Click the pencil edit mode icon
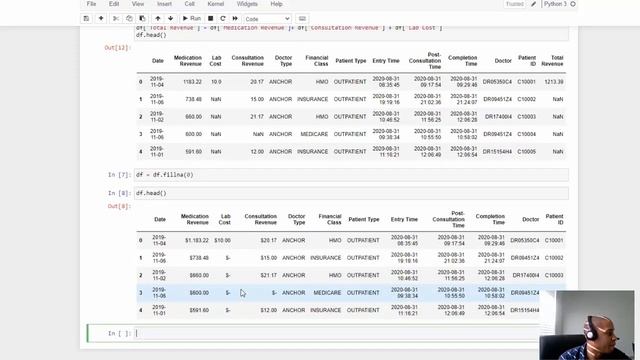 (533, 4)
